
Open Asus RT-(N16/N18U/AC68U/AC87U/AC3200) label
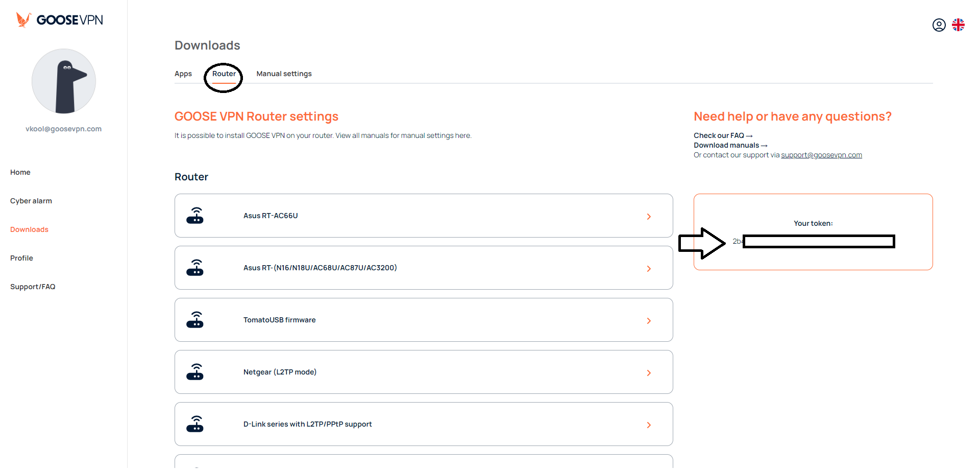point(320,268)
